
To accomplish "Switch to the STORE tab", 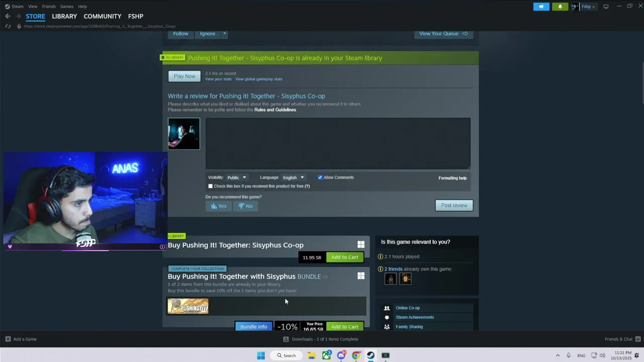I will click(36, 16).
